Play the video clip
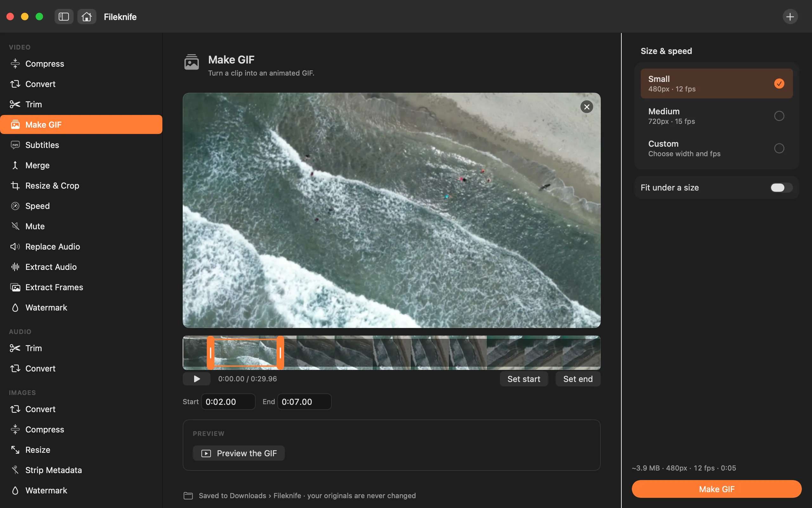This screenshot has height=508, width=812. (197, 379)
